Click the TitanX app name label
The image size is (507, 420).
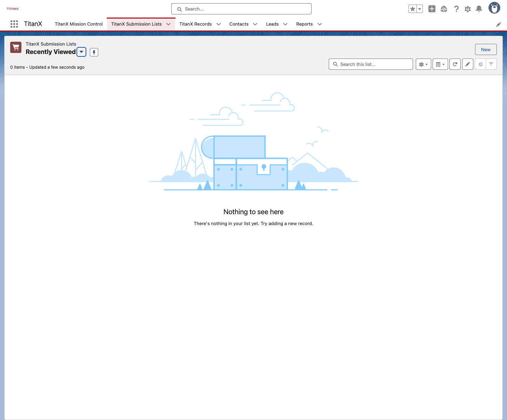click(x=33, y=24)
